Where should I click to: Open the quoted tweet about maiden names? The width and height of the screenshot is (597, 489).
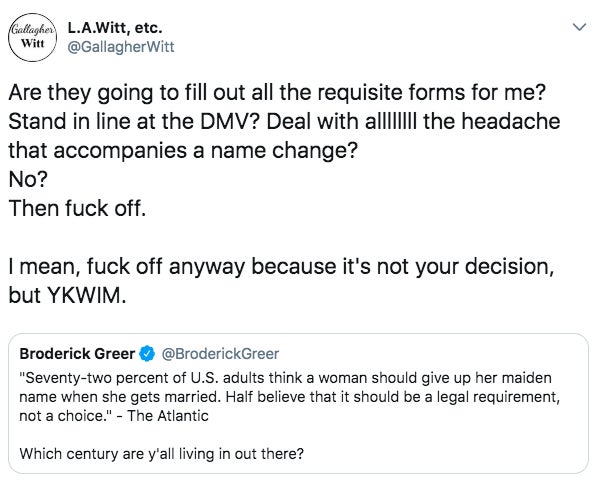[298, 404]
